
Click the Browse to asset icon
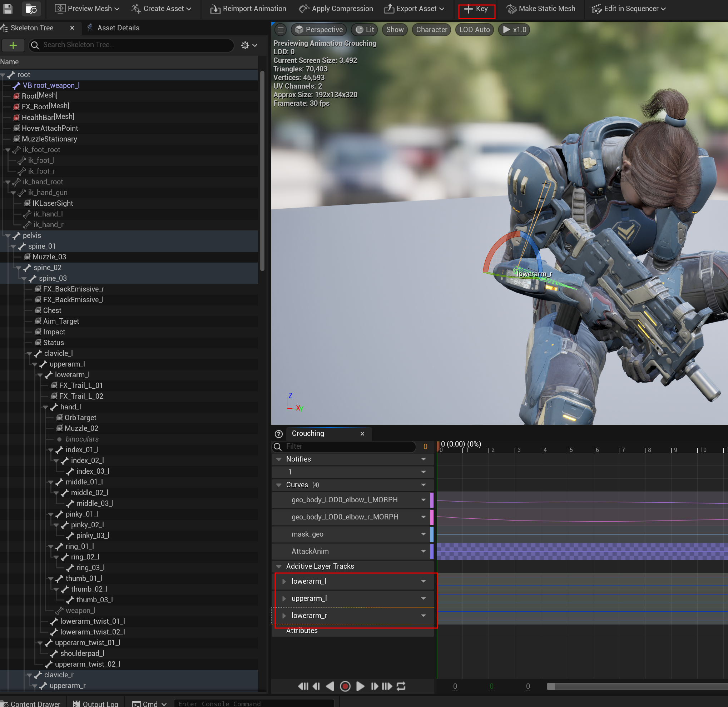pos(31,9)
